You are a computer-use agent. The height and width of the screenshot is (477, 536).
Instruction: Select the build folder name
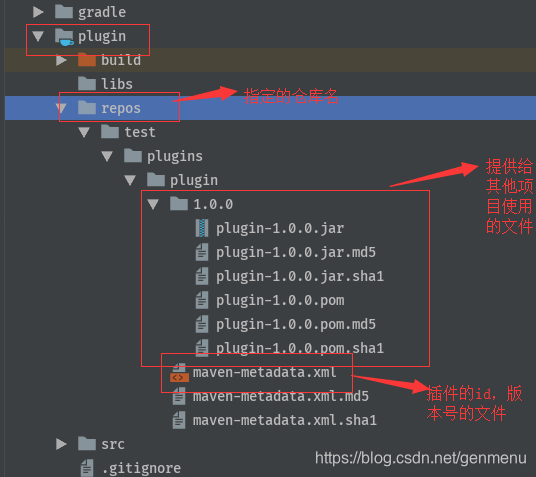pyautogui.click(x=121, y=60)
